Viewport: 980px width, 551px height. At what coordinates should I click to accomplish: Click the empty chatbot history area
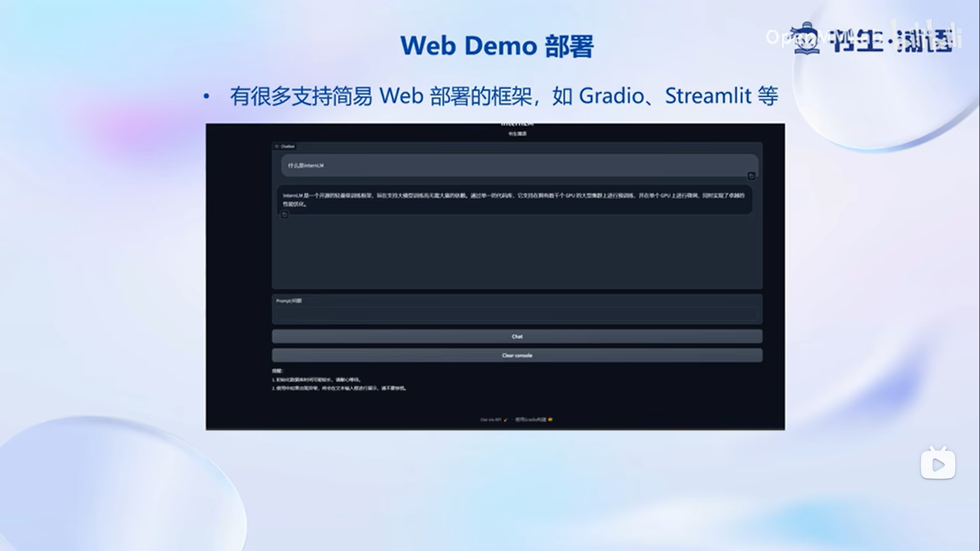[517, 253]
